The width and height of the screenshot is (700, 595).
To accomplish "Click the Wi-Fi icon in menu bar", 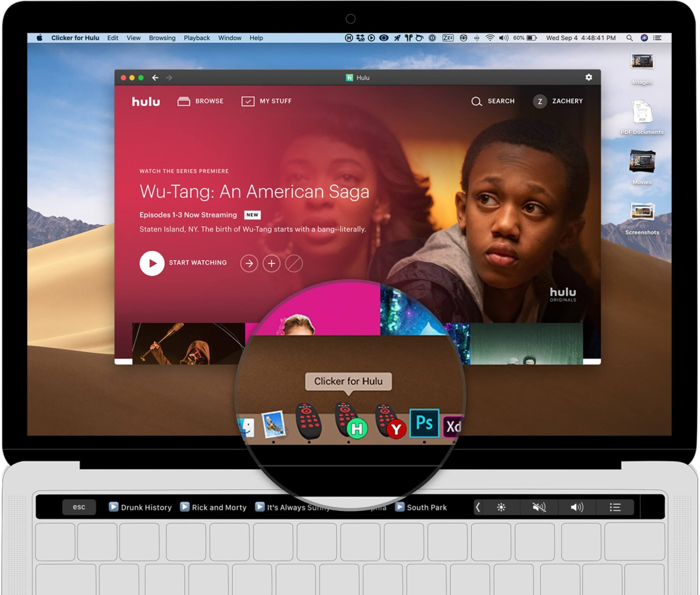I will (490, 38).
